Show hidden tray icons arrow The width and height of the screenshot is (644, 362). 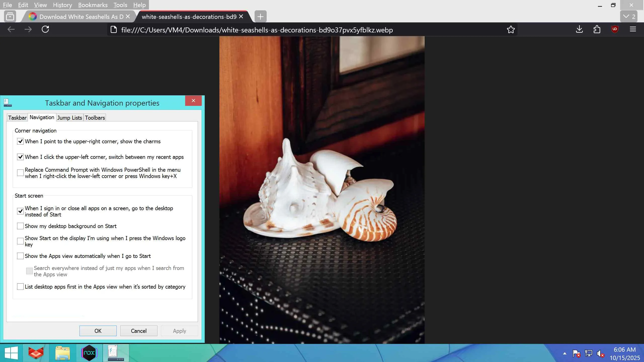(565, 353)
